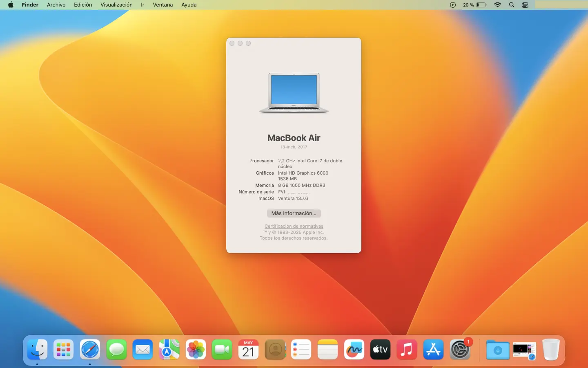Click the Número de serie label
This screenshot has height=368, width=588.
tap(256, 192)
